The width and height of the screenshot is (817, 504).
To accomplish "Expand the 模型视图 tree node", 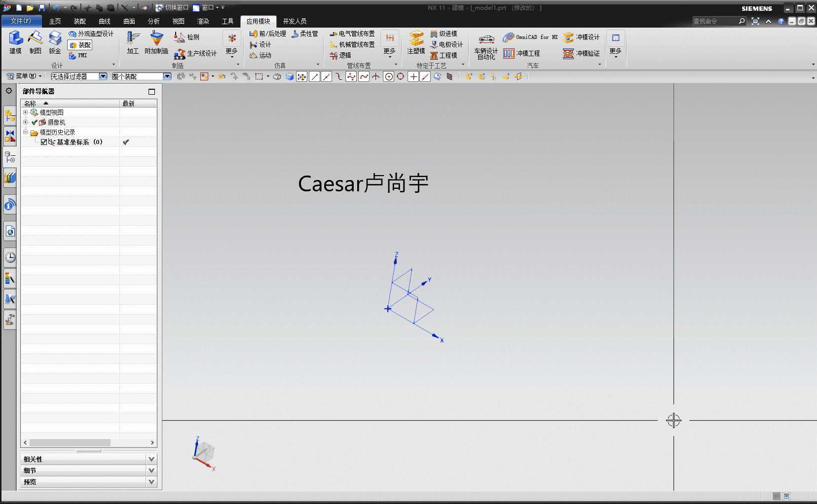I will coord(25,112).
